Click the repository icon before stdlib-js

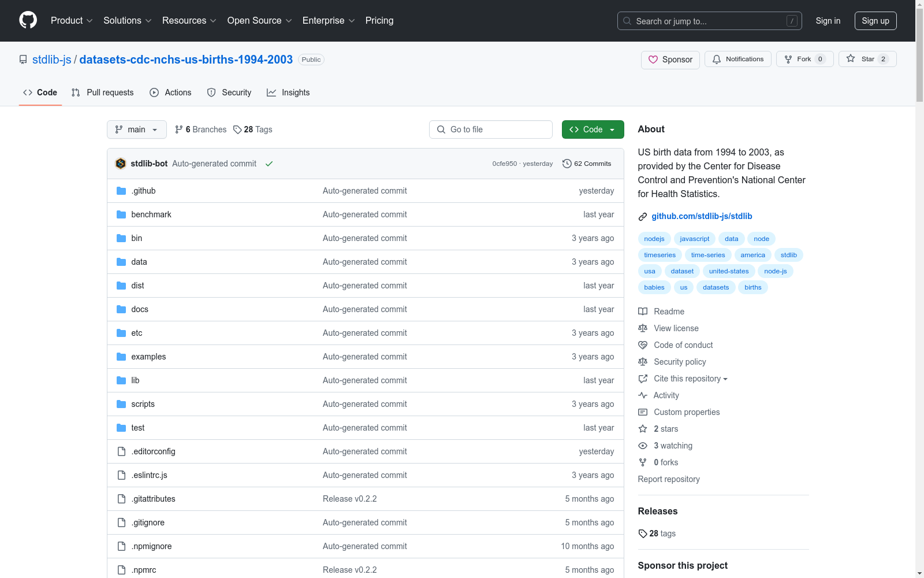coord(23,60)
